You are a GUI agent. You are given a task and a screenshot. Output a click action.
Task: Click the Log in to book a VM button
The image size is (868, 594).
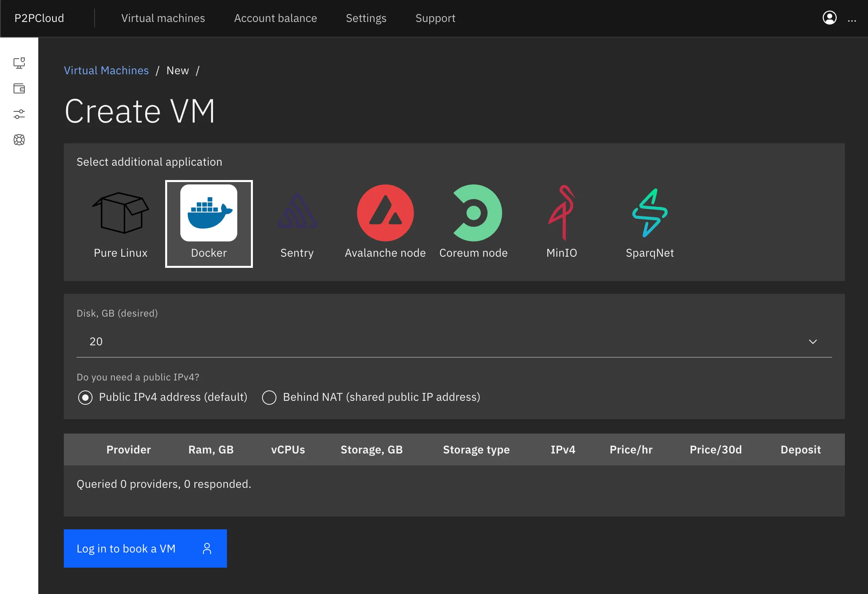pyautogui.click(x=145, y=548)
